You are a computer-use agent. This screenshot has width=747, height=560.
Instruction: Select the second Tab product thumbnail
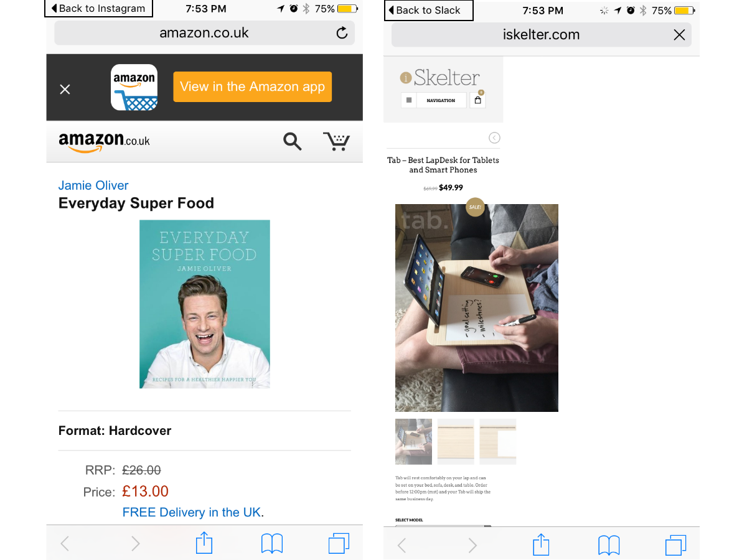point(456,441)
